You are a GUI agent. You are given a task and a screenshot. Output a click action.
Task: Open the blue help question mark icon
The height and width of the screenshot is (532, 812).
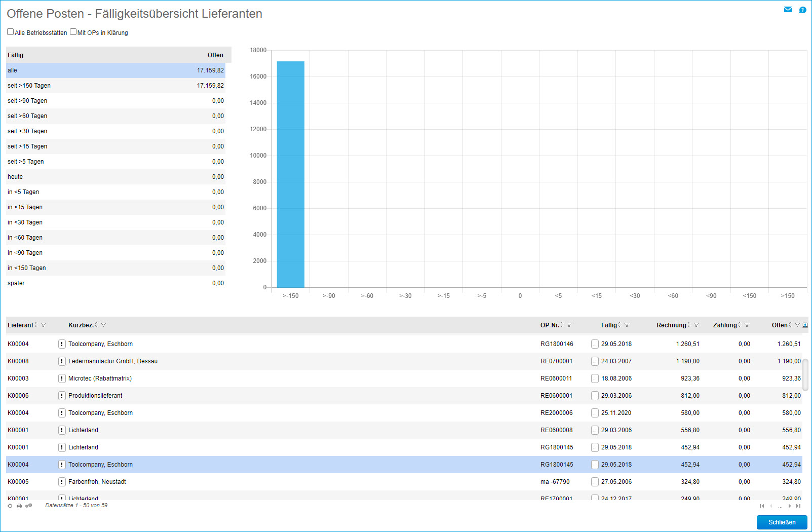pos(802,10)
